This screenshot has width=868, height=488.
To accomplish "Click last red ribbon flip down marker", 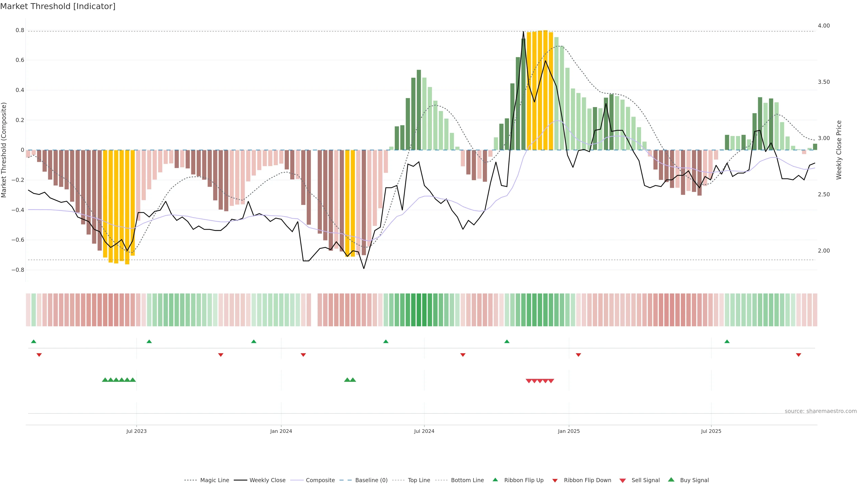I will pyautogui.click(x=798, y=355).
